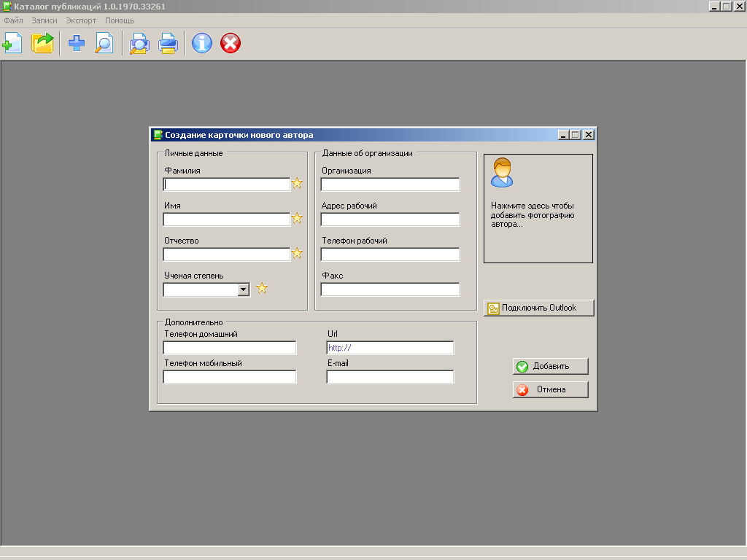Open the Помощь menu
Image resolution: width=747 pixels, height=560 pixels.
pos(120,20)
